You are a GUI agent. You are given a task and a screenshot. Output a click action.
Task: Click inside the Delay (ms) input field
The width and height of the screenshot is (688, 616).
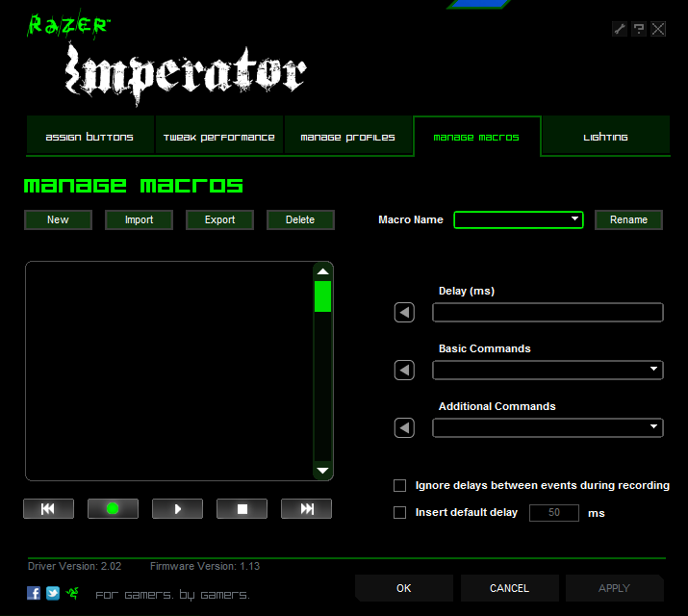pyautogui.click(x=548, y=313)
